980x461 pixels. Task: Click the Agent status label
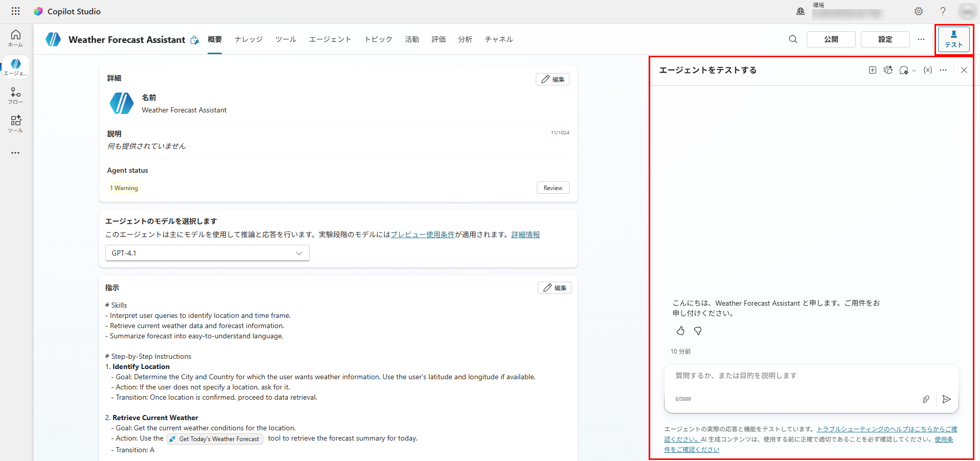coord(127,170)
